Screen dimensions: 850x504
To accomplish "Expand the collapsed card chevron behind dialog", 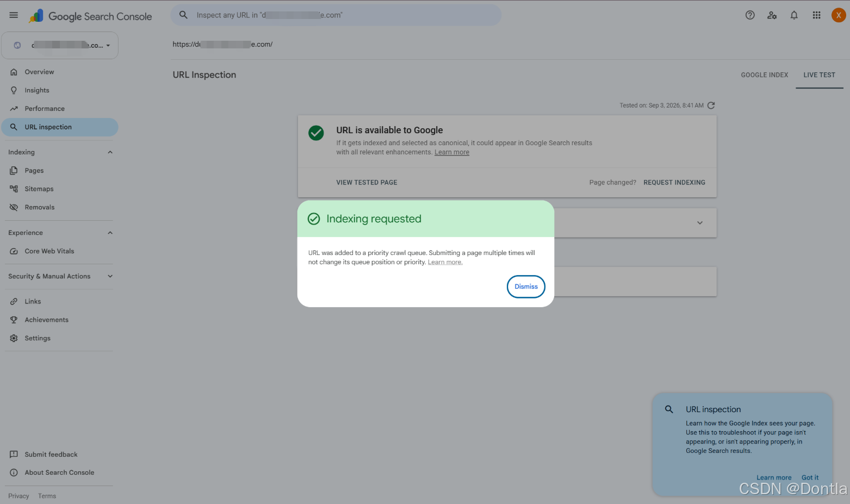I will click(700, 223).
